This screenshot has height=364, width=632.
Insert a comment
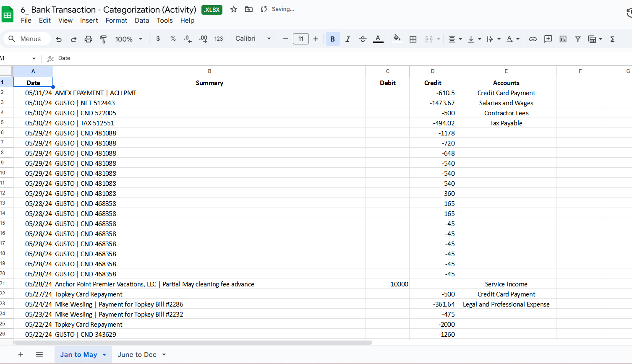click(x=548, y=39)
